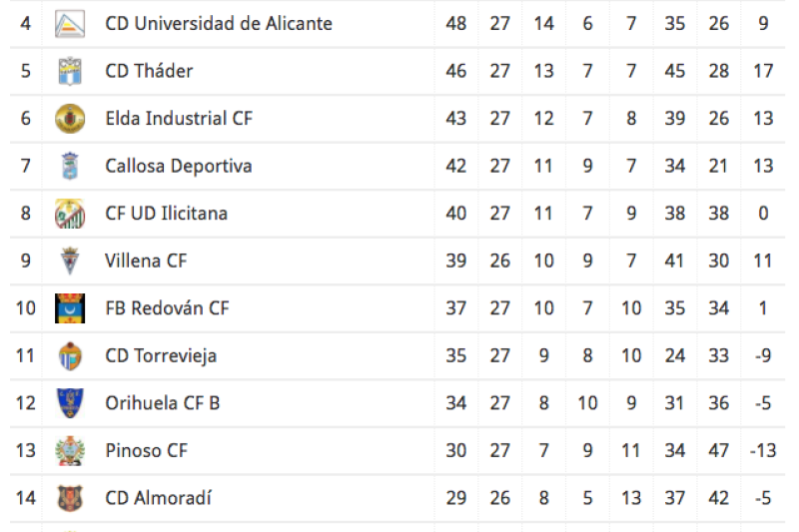Viewport: 799px width, 532px height.
Task: Click the Elda Industrial CF crest
Action: click(70, 118)
